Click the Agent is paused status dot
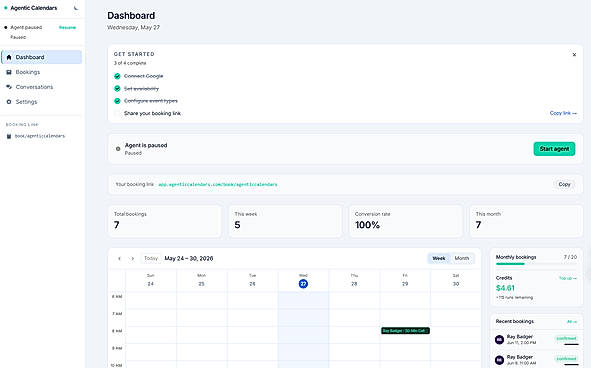The height and width of the screenshot is (368, 591). tap(118, 149)
